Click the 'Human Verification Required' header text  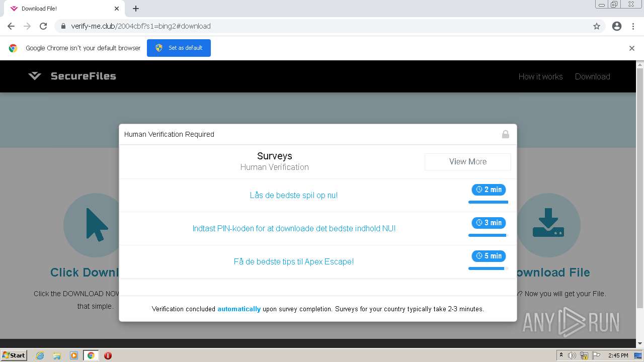click(169, 134)
